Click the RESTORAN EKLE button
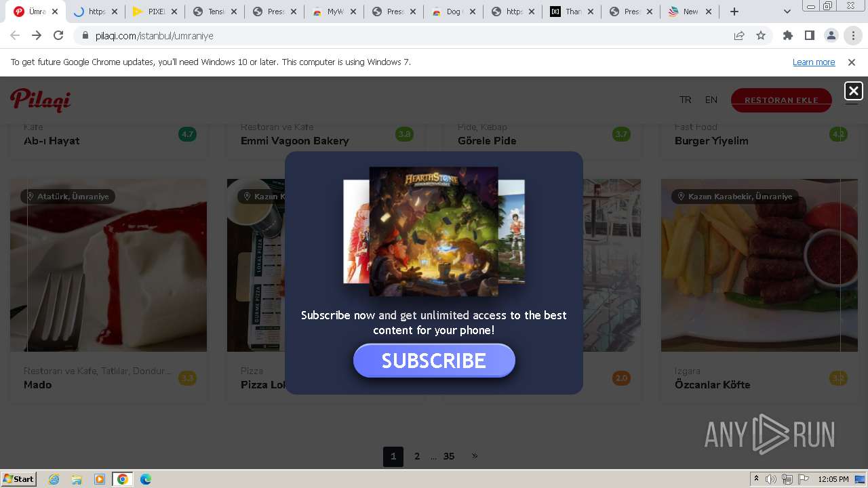The height and width of the screenshot is (488, 868). [x=781, y=100]
